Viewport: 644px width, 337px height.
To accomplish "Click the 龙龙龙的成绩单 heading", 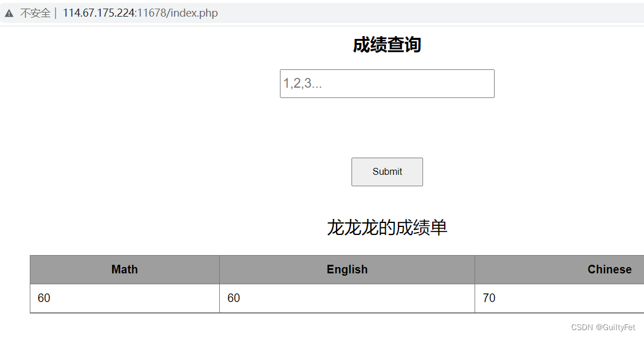I will click(387, 227).
